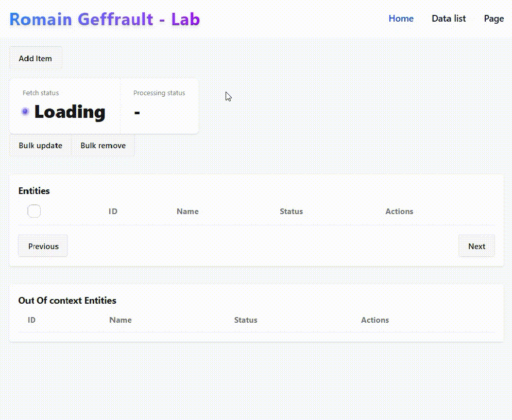Click the Processing status dash value
512x420 pixels.
click(137, 113)
